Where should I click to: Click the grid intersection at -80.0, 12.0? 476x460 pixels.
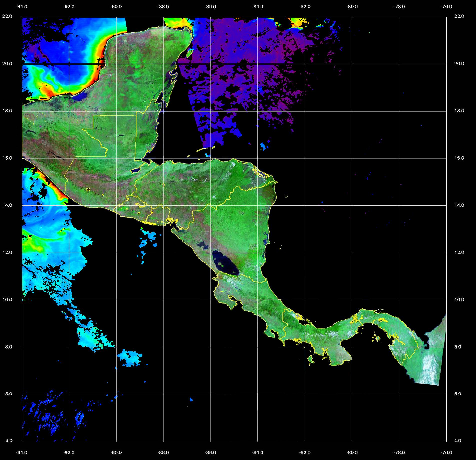352,253
